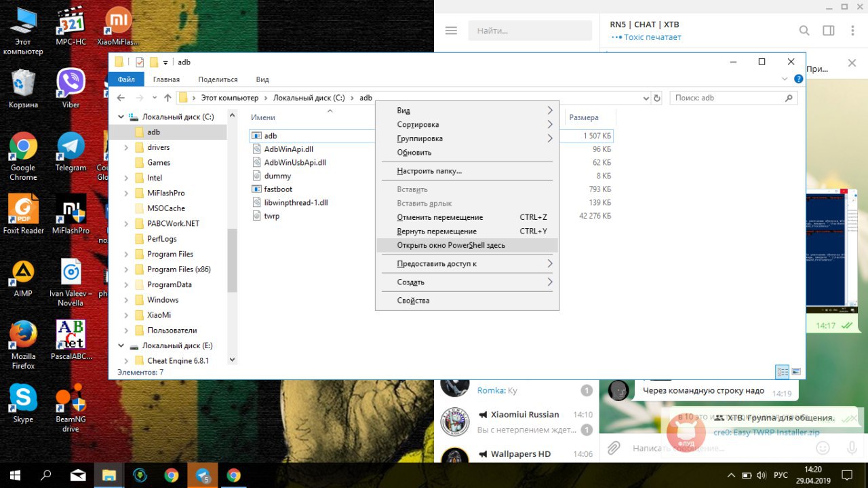
Task: Select Отменить перемещение entry
Action: tap(467, 217)
